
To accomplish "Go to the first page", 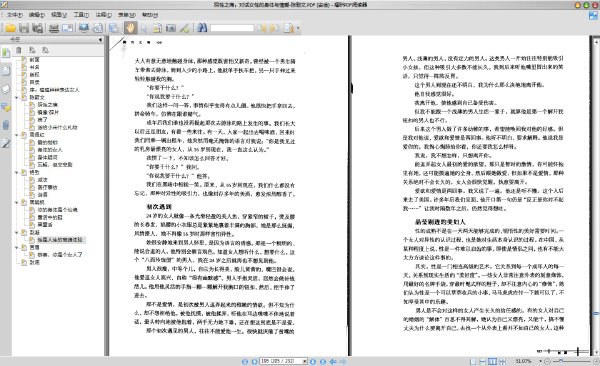I will (245, 361).
